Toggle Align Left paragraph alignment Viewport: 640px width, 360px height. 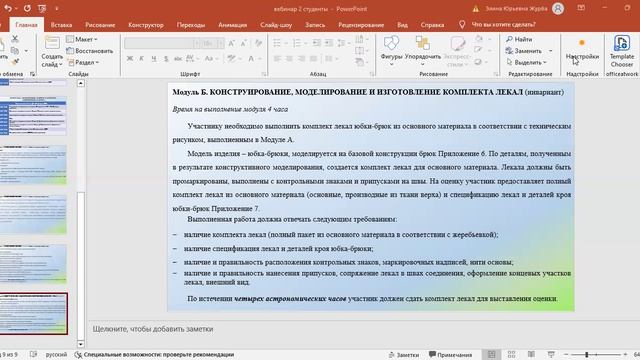pyautogui.click(x=277, y=59)
